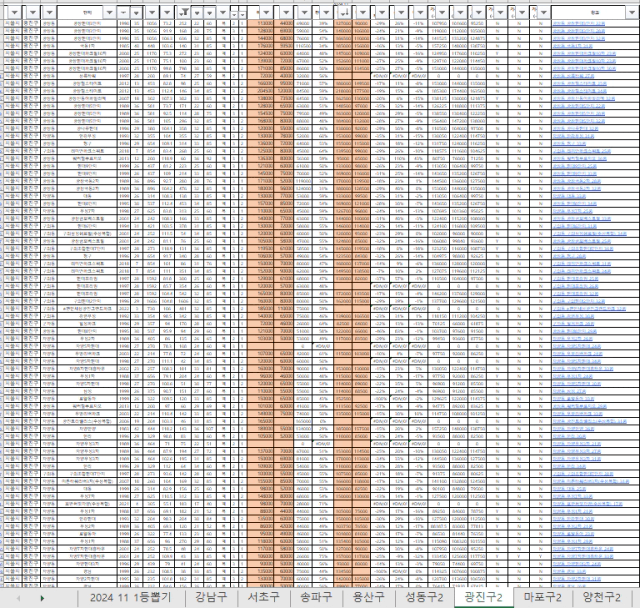640x608 pixels.
Task: Show previous sheet tabs with the left arrow
Action: tap(18, 598)
